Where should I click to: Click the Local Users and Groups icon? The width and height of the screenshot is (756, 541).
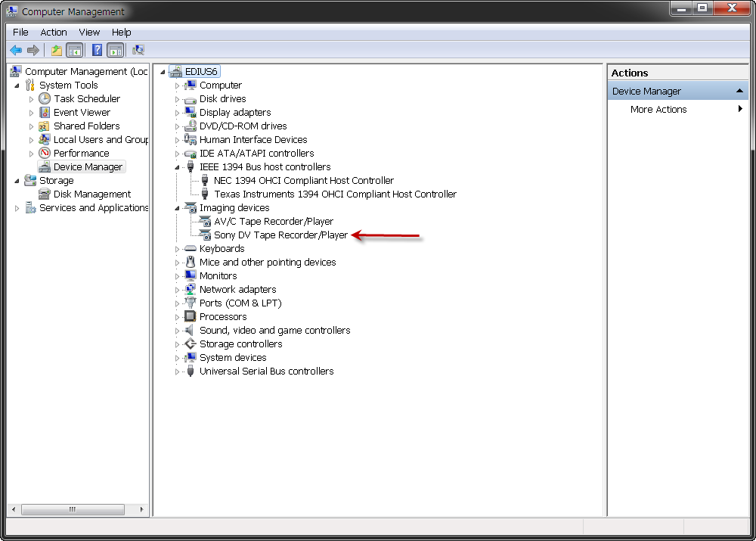[45, 139]
